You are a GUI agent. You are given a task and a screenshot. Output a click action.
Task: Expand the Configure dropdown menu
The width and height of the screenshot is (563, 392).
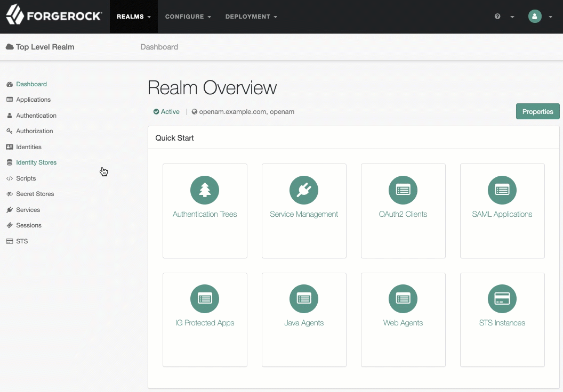coord(188,17)
